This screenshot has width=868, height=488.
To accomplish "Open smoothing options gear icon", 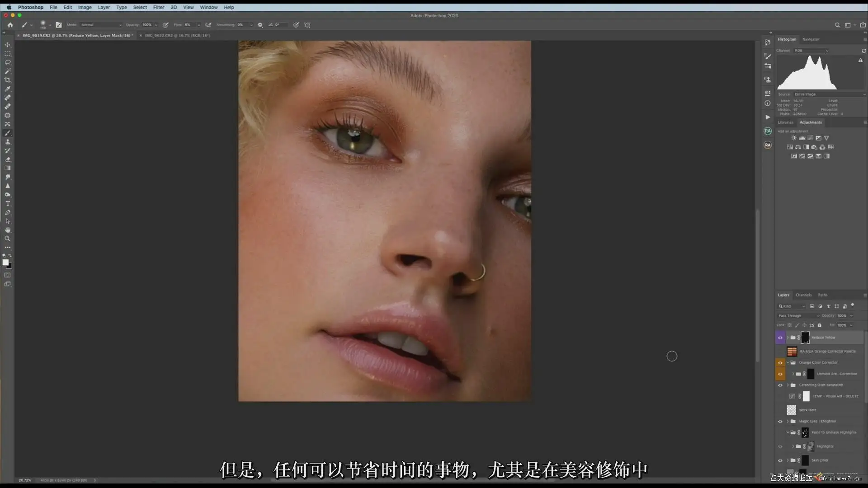I will click(x=260, y=25).
